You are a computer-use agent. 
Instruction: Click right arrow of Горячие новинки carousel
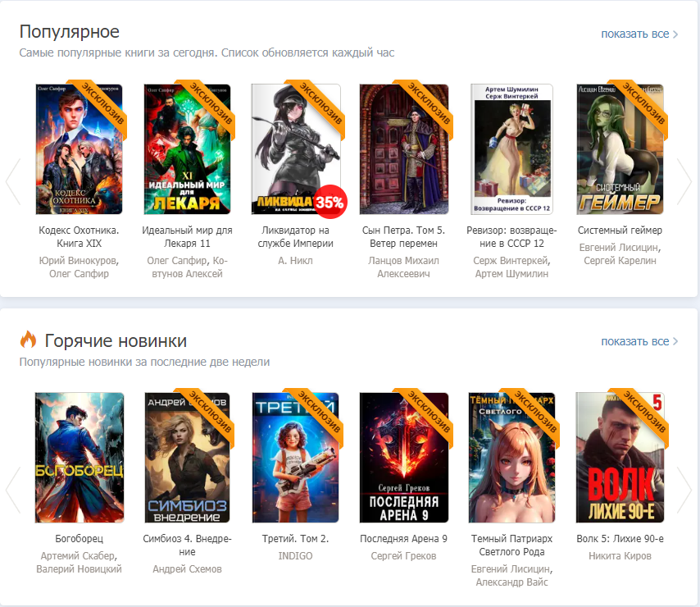[x=684, y=490]
